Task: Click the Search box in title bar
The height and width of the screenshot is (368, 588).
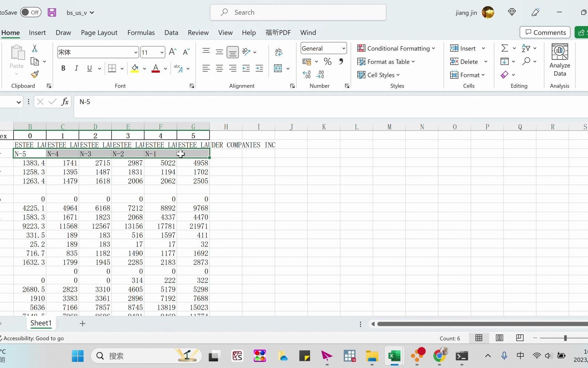Action: coord(298,12)
